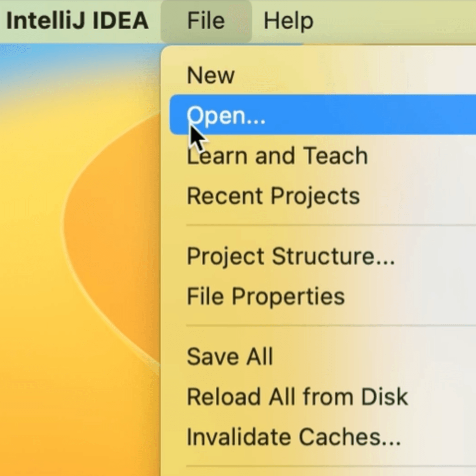Click the word Teach in menu
The height and width of the screenshot is (476, 476).
click(x=336, y=156)
